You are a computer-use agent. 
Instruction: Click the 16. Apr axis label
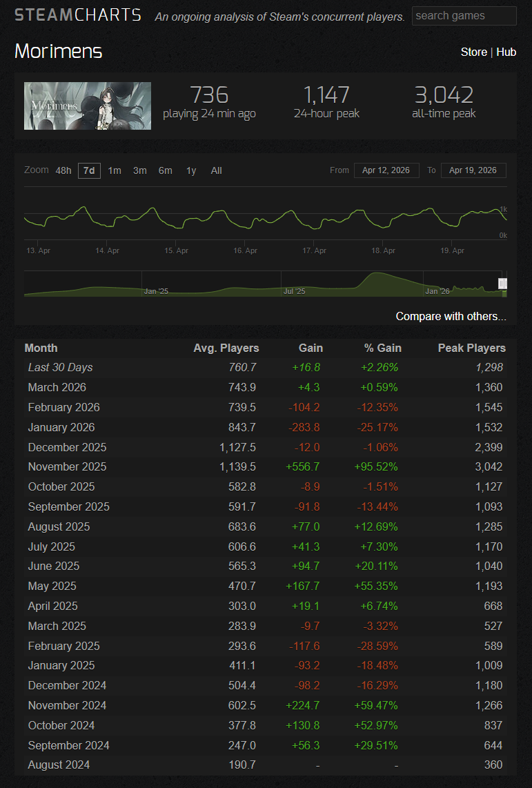(x=245, y=250)
